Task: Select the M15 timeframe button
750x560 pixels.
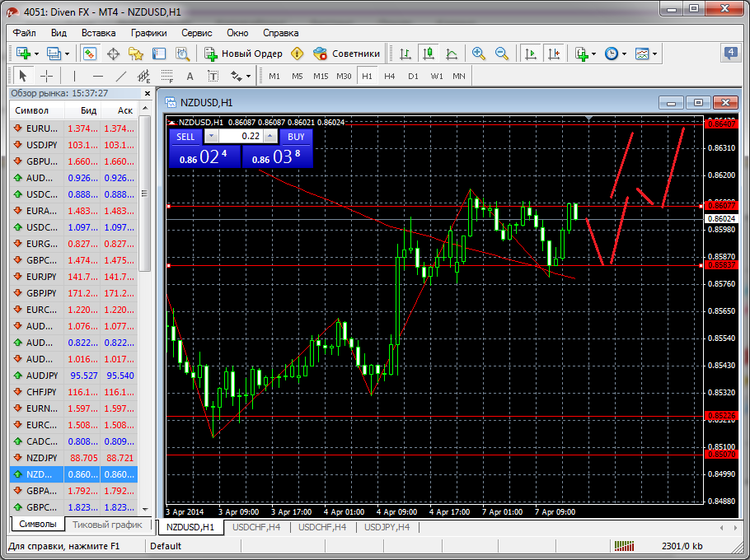Action: pos(321,76)
